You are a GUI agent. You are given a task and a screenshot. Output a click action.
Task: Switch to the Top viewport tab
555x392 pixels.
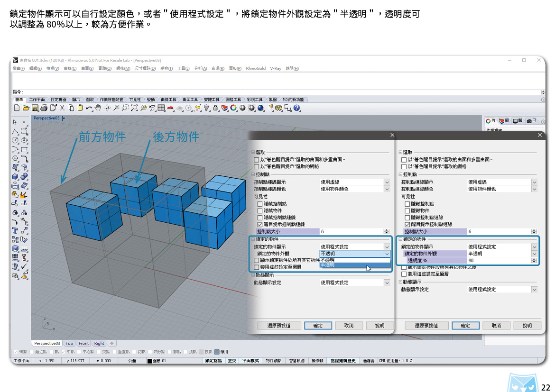[x=69, y=343]
